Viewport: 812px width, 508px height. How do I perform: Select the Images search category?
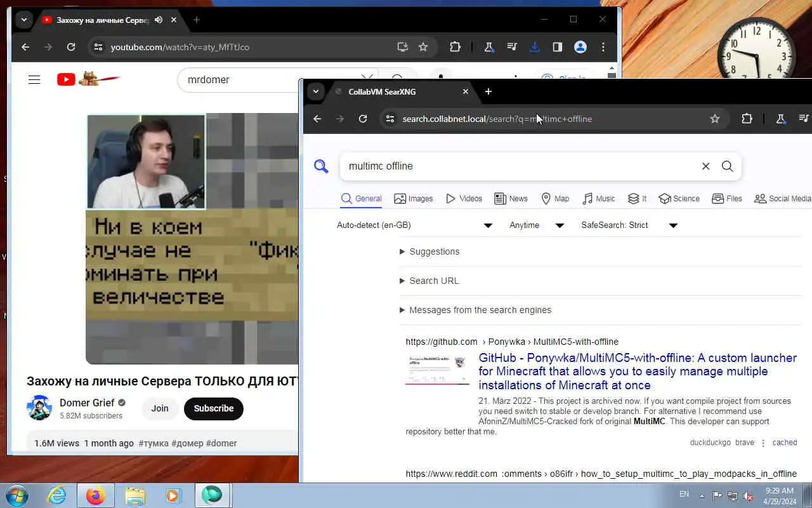413,199
